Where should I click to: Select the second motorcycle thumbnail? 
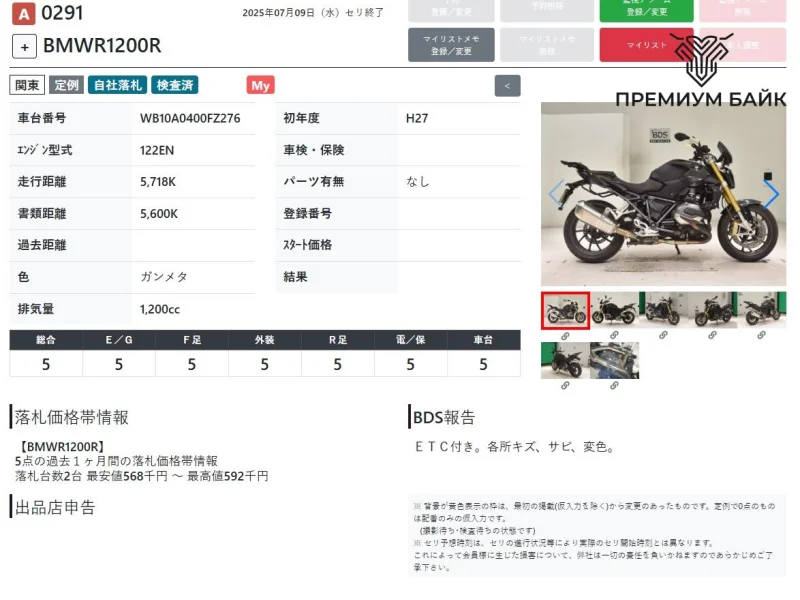click(x=614, y=311)
